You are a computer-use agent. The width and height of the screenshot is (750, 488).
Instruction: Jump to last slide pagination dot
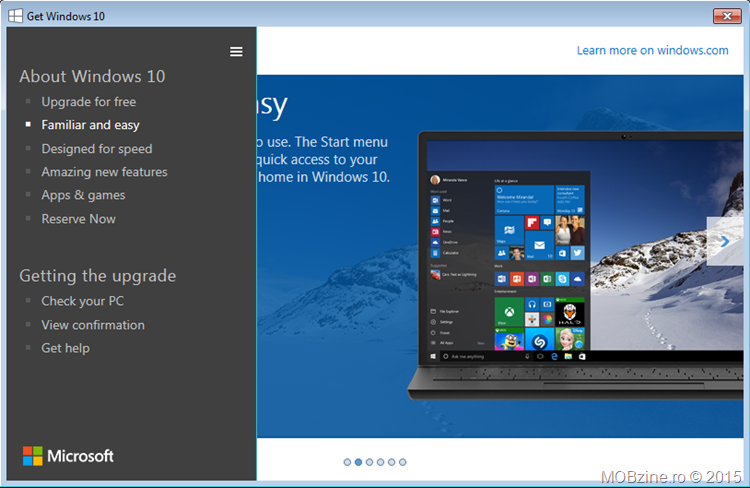coord(402,462)
